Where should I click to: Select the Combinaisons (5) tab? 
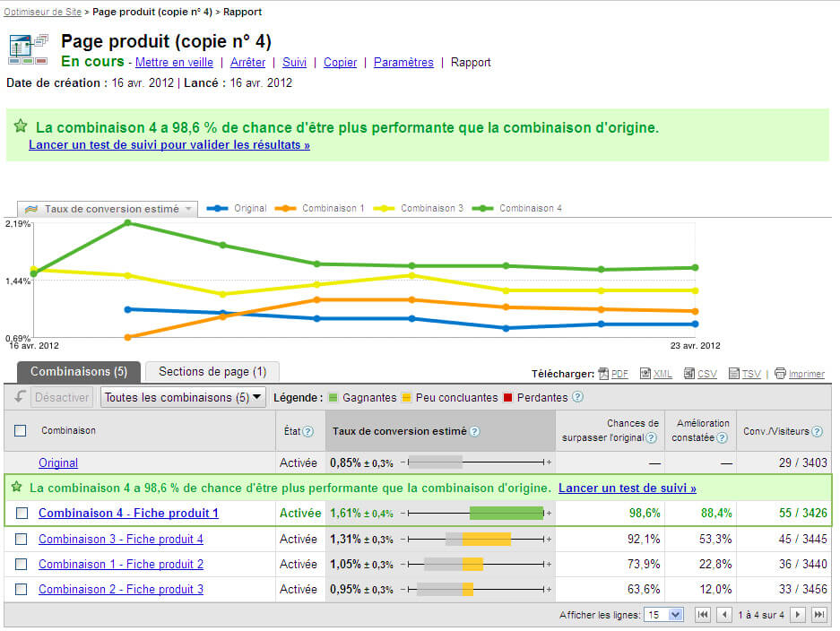point(79,371)
